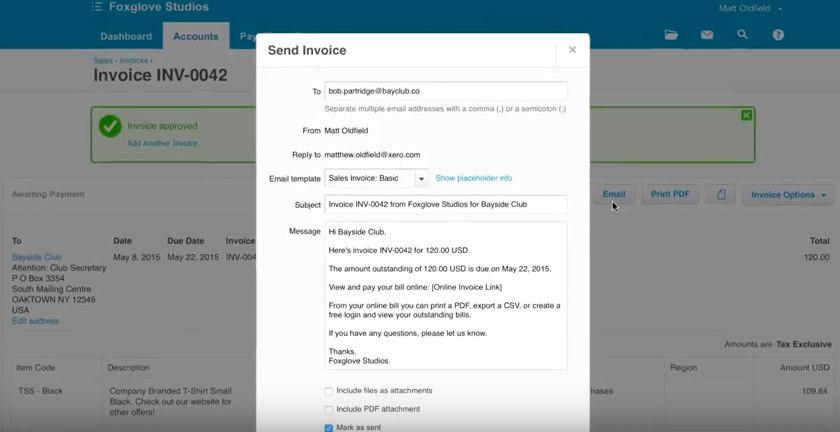Click the To email address field
840x432 pixels.
446,91
